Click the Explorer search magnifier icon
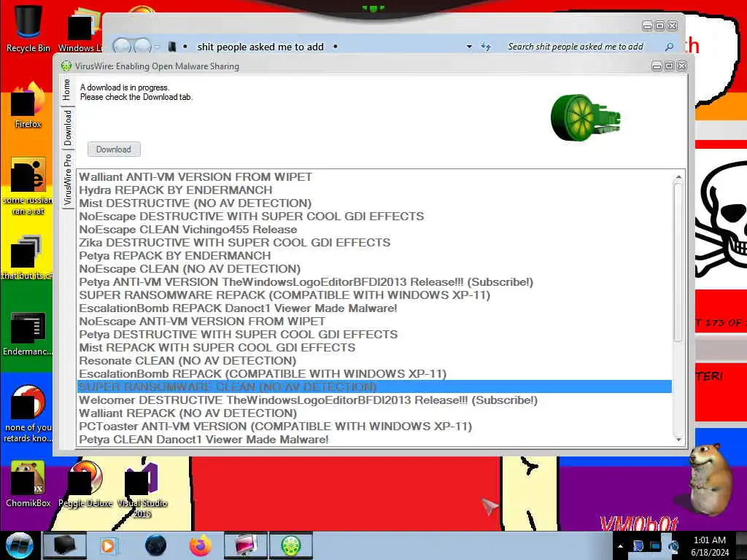Screen dimensions: 747x560 [670, 47]
